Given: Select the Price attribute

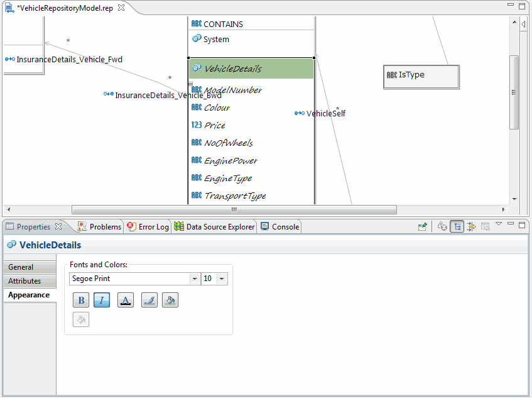Looking at the screenshot, I should coord(214,125).
